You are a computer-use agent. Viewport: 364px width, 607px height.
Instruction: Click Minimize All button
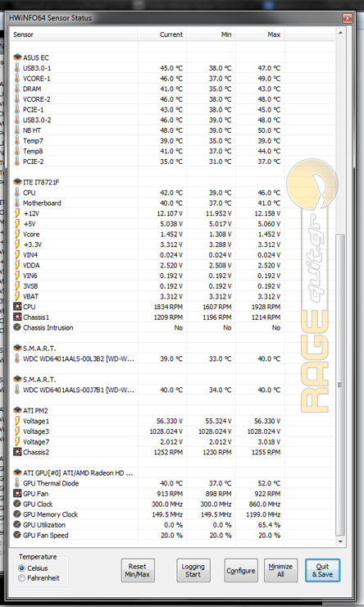click(x=281, y=570)
